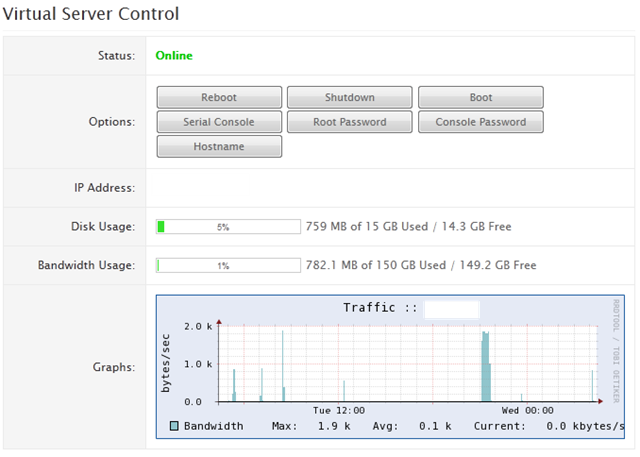The width and height of the screenshot is (640, 457).
Task: Change the Root Password
Action: pyautogui.click(x=350, y=122)
